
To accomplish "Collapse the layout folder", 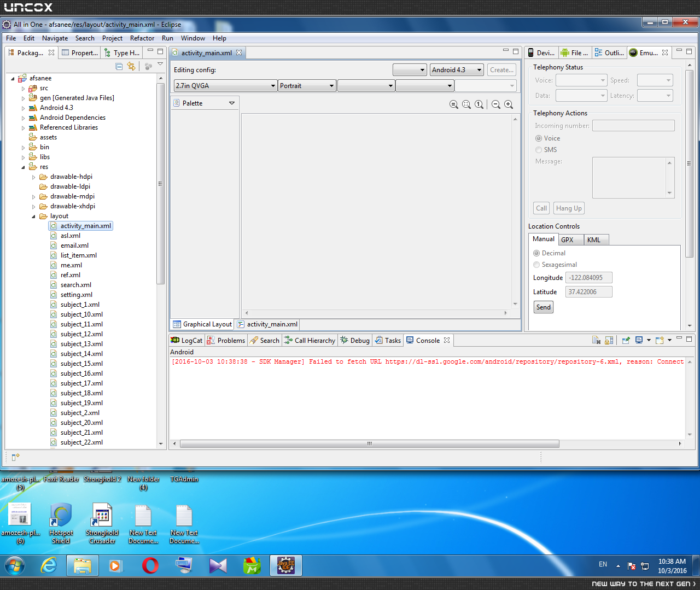I will pyautogui.click(x=33, y=216).
